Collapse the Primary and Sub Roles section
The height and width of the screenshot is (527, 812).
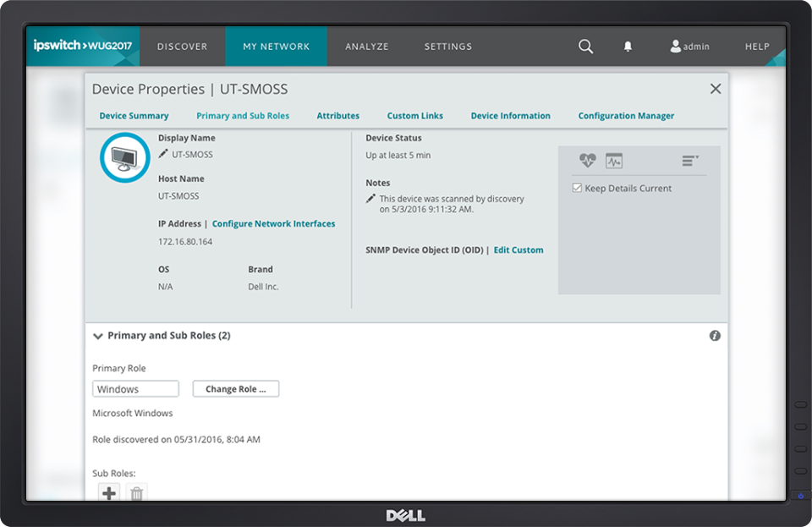click(97, 336)
